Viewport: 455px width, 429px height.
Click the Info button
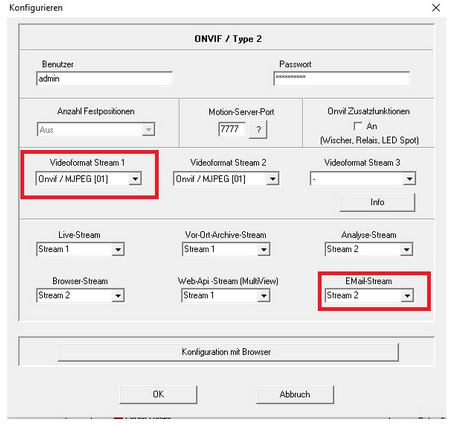coord(377,202)
